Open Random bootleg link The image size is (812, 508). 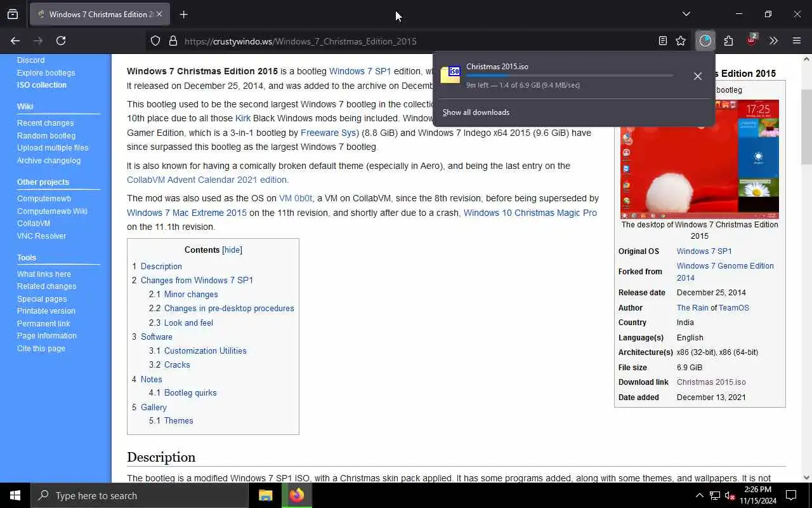point(46,136)
